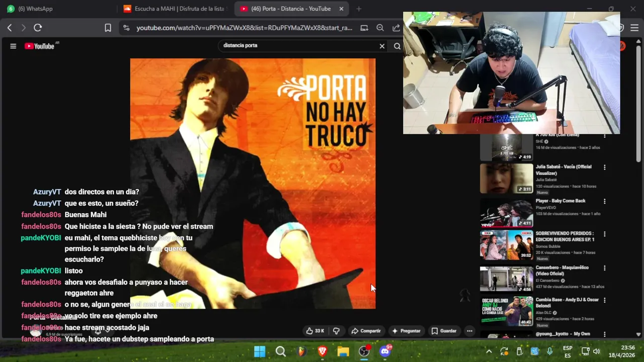Open the 'El Canserbero' channel name link
This screenshot has height=362, width=644.
coord(548,281)
